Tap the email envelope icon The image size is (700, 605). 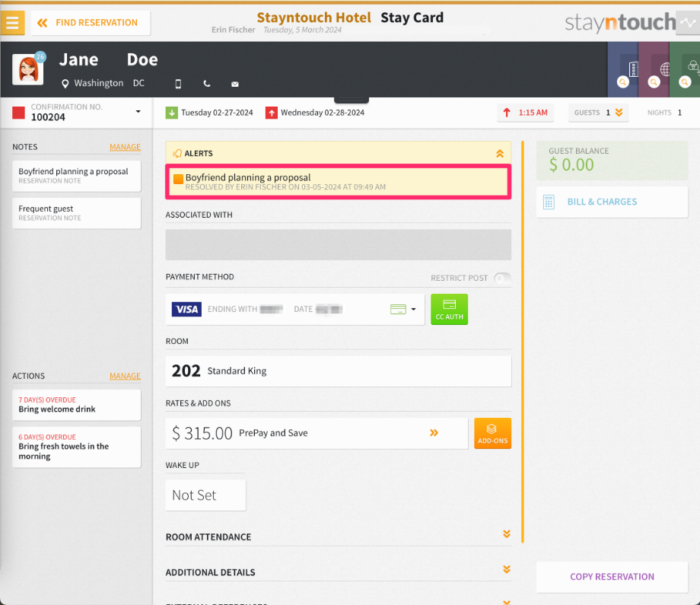click(235, 84)
